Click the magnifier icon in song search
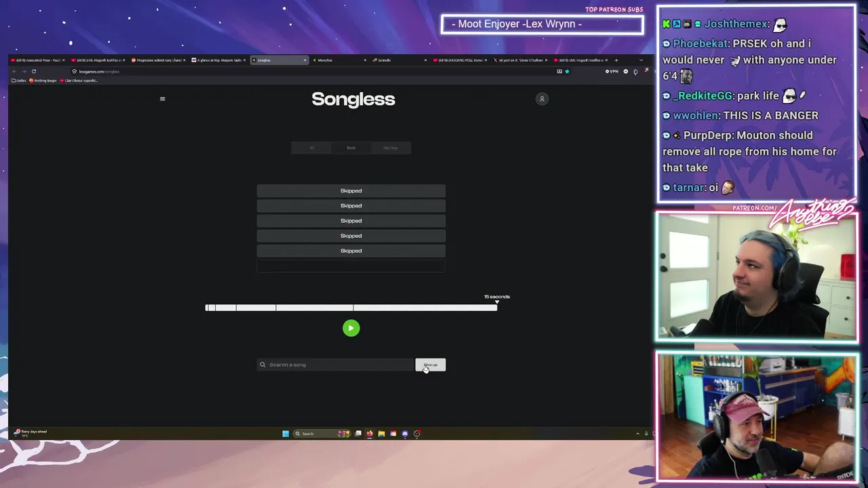This screenshot has height=488, width=868. [x=262, y=365]
